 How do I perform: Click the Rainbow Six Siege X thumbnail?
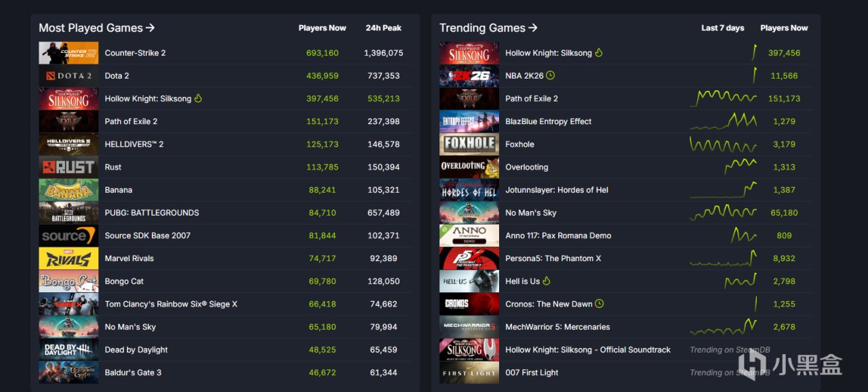pos(68,304)
